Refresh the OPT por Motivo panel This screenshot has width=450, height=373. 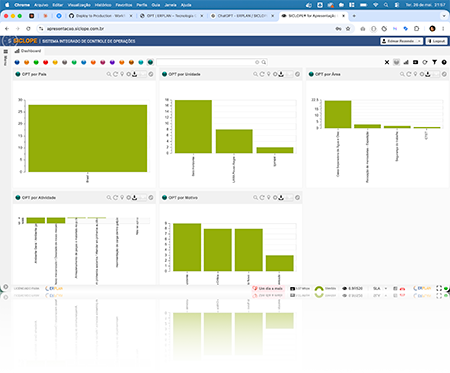click(262, 198)
